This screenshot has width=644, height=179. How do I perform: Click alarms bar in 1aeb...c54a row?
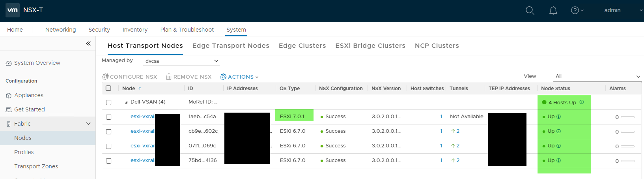627,117
